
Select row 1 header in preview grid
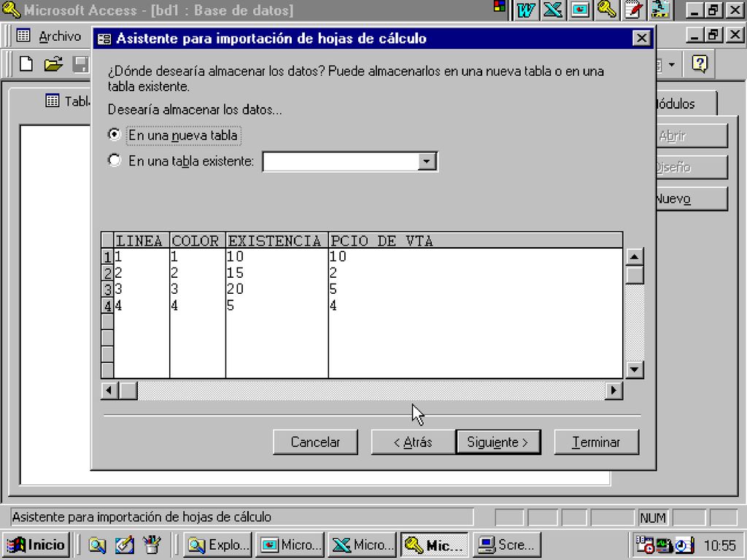[107, 257]
